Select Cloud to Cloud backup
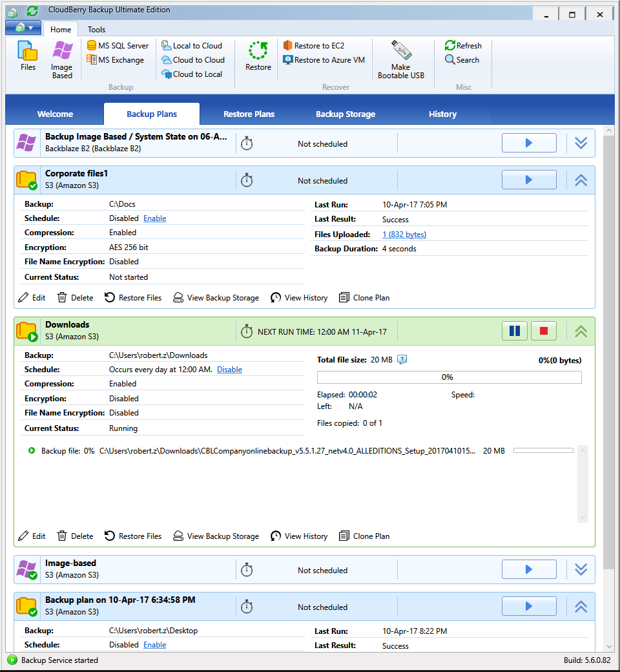Screen dimensions: 620x672 [x=193, y=59]
